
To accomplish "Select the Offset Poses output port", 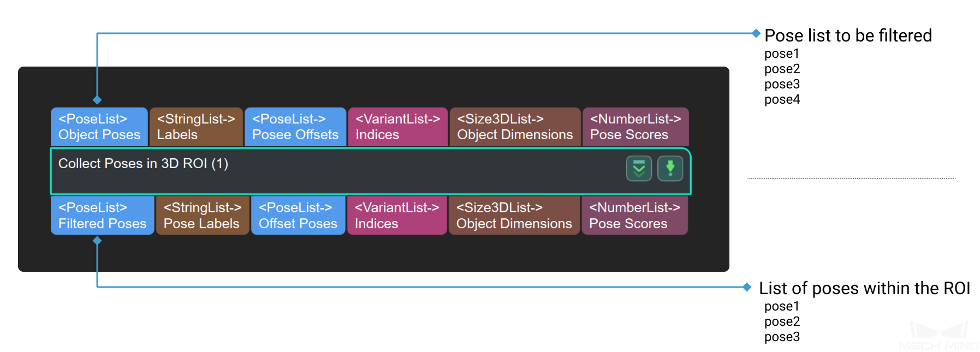I will (298, 216).
